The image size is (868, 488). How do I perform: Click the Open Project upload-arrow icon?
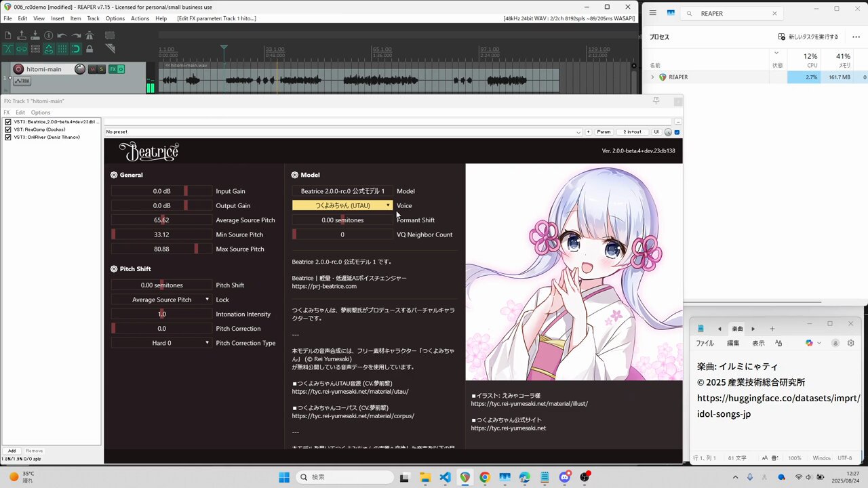(x=21, y=35)
